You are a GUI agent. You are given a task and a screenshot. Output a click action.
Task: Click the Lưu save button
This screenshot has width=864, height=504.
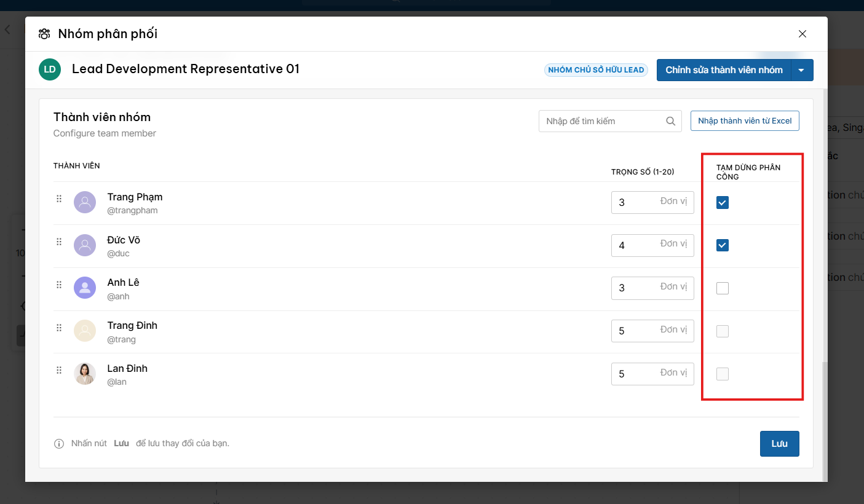[x=779, y=444]
